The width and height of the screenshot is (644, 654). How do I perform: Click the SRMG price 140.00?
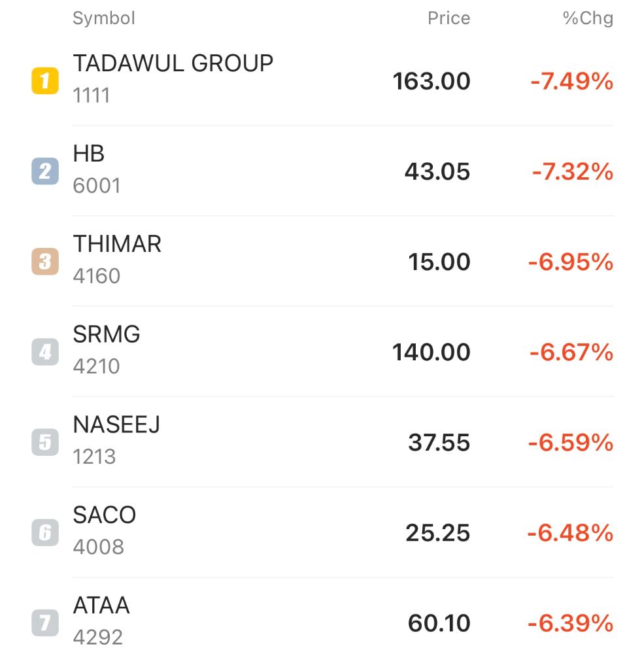point(432,353)
